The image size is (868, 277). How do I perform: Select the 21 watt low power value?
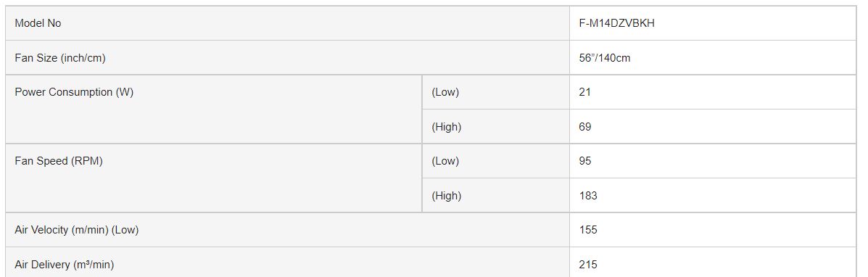585,92
